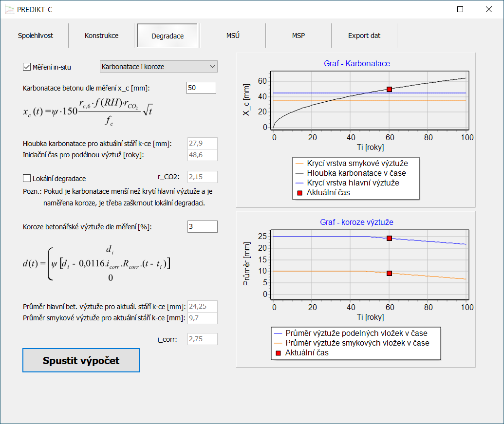
Task: Open the Export dat tab
Action: (364, 36)
